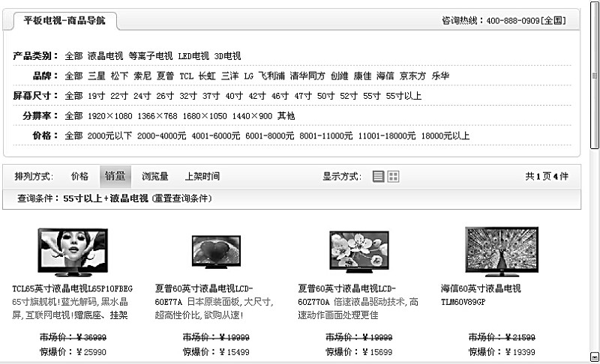Reset filters via 重置查询条件 link
This screenshot has height=364, width=600.
181,198
